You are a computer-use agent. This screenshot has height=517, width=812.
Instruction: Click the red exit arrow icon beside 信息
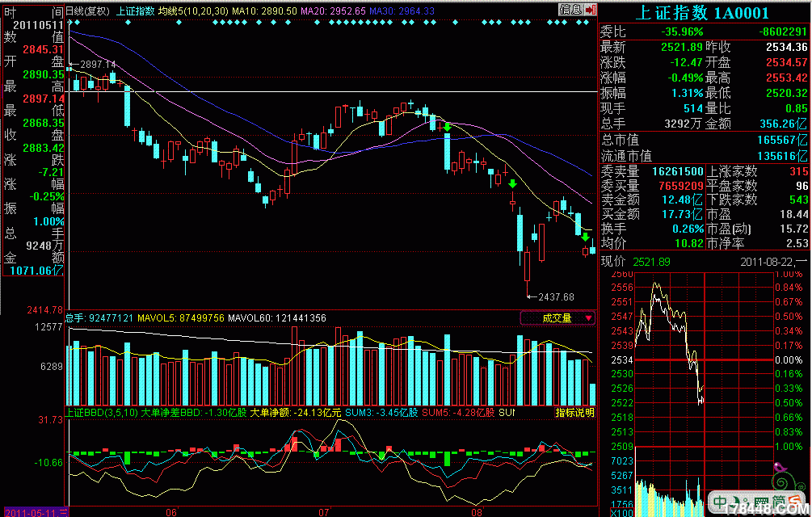click(591, 10)
